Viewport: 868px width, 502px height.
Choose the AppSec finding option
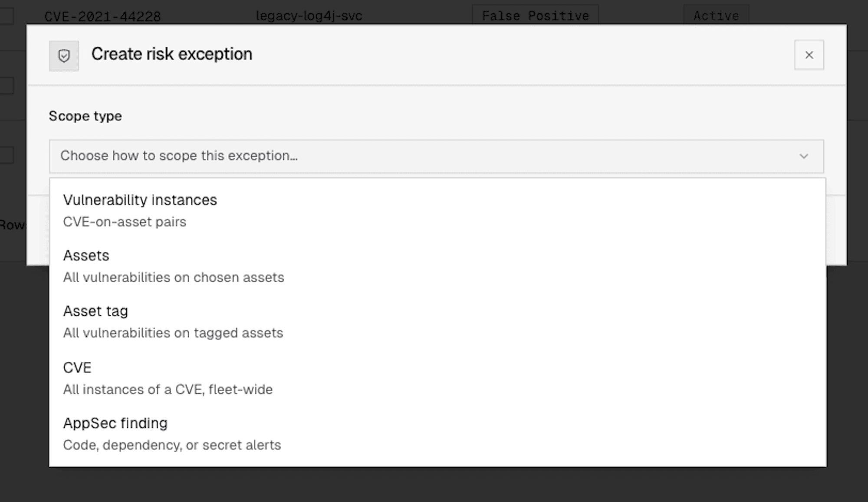pyautogui.click(x=437, y=433)
